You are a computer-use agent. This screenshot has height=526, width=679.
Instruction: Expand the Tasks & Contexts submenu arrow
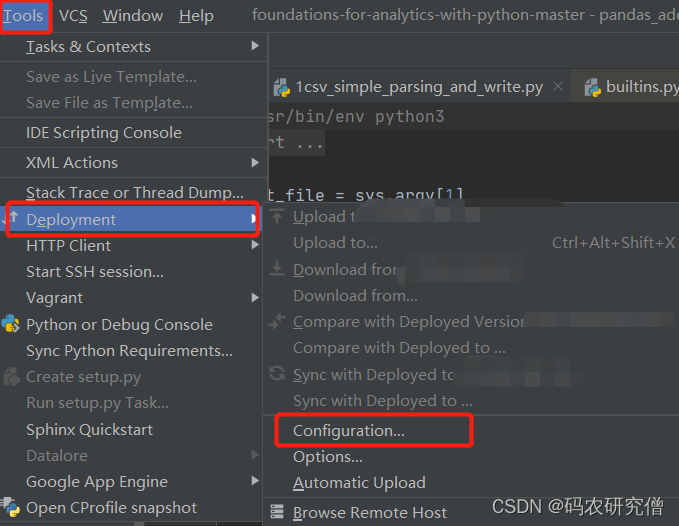click(x=255, y=45)
